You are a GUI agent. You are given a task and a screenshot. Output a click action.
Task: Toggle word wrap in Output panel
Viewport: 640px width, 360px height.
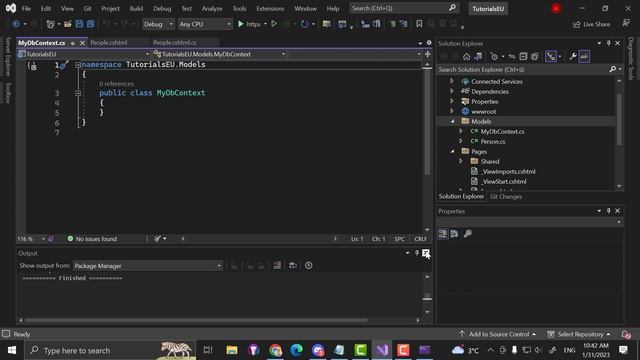(293, 266)
